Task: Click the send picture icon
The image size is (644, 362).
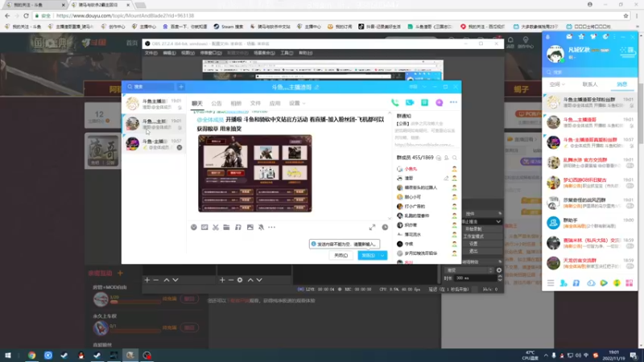Action: 250,227
